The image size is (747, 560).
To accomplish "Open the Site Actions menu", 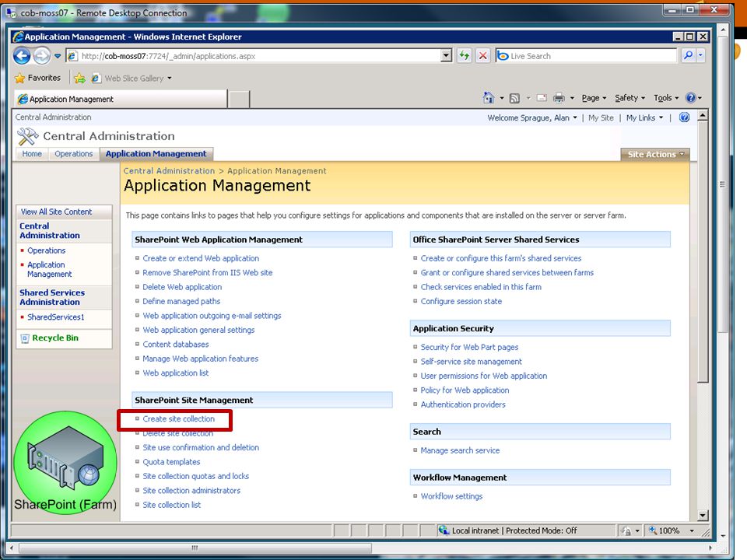I will [655, 154].
